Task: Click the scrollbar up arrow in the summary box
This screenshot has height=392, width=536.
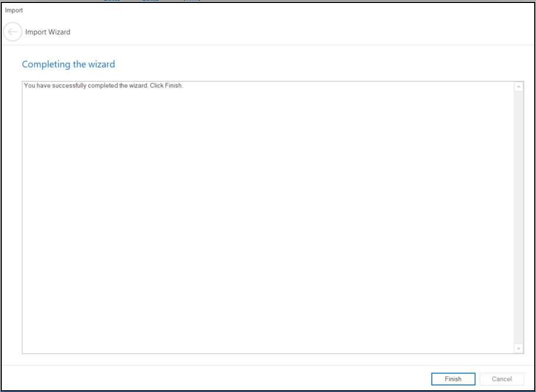Action: (518, 87)
